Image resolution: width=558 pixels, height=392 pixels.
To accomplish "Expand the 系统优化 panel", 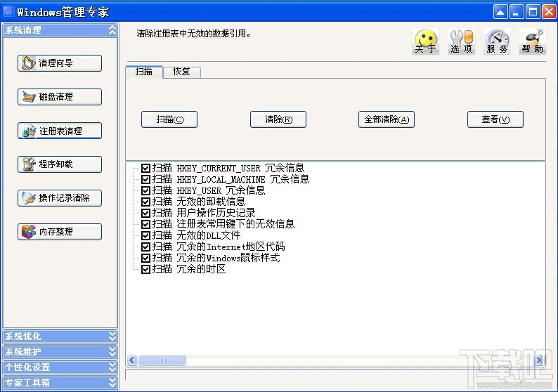I will (60, 337).
